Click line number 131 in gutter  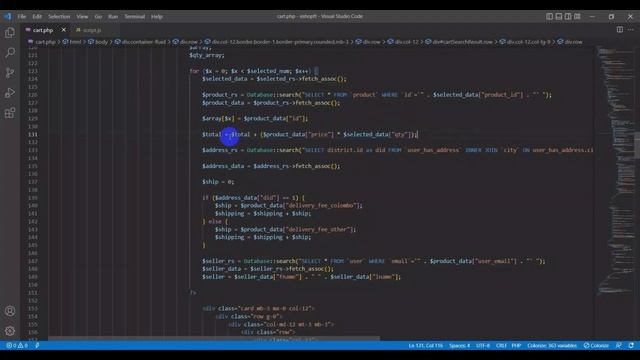click(33, 134)
